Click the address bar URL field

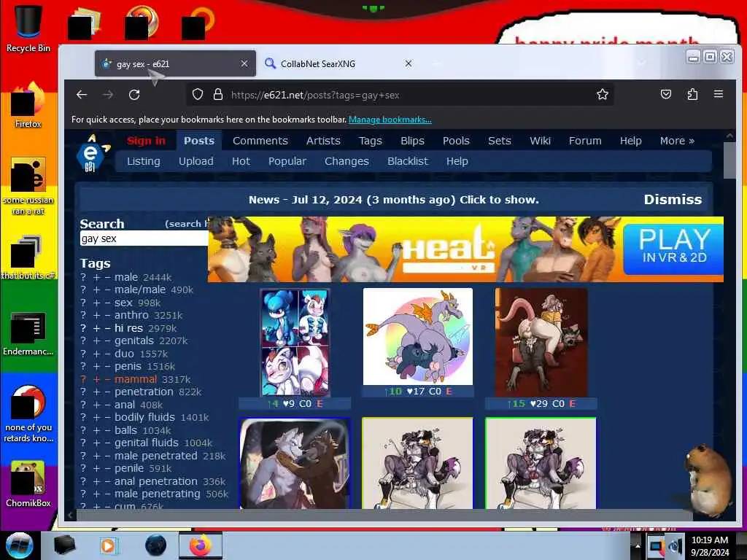click(399, 95)
